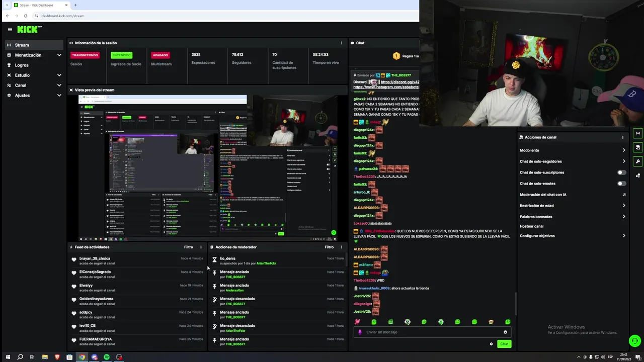Viewport: 644px width, 362px height.
Task: Click the gift coin icon beside Regala 1 sub
Action: [x=396, y=56]
